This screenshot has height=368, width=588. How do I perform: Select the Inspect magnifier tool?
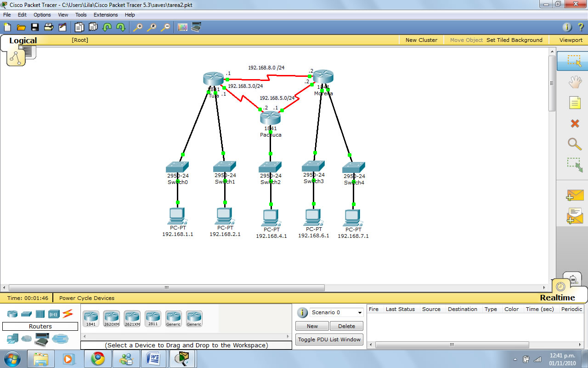[x=575, y=144]
